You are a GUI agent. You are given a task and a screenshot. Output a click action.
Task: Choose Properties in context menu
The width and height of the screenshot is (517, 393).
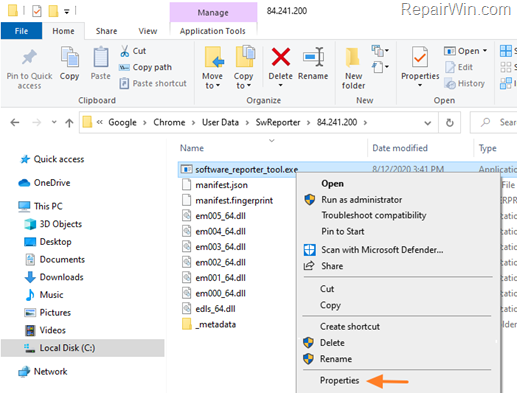tap(339, 381)
